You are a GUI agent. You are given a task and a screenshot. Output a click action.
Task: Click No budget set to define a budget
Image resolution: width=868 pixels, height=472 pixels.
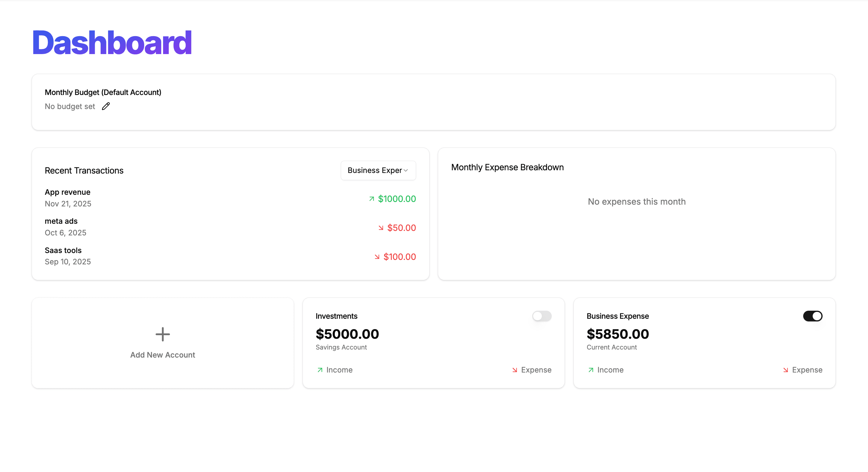[x=69, y=106]
